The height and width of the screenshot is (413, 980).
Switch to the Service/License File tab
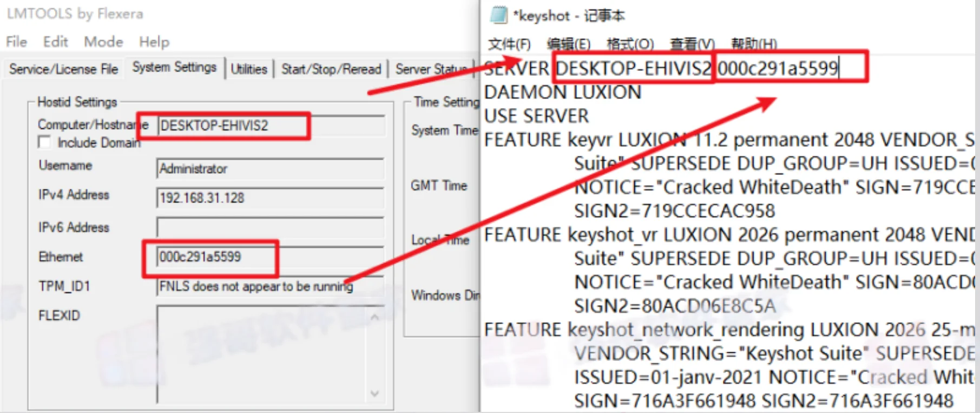tap(63, 69)
